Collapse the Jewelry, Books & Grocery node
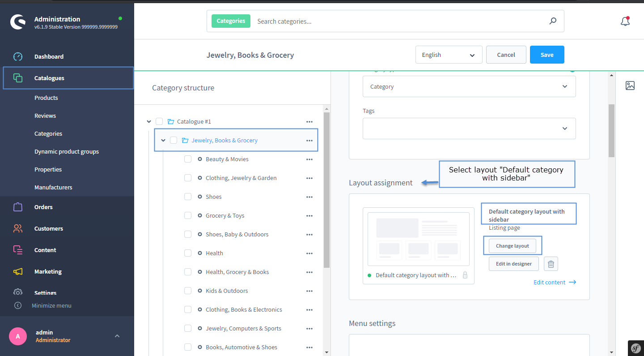This screenshot has width=644, height=356. click(163, 140)
